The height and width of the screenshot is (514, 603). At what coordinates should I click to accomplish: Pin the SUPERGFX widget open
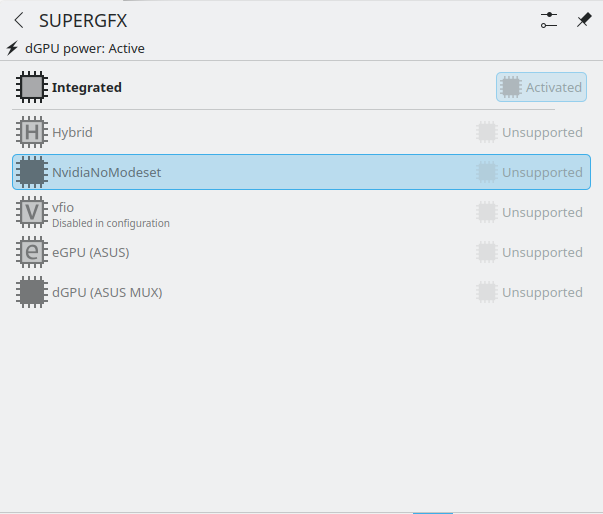pos(584,20)
